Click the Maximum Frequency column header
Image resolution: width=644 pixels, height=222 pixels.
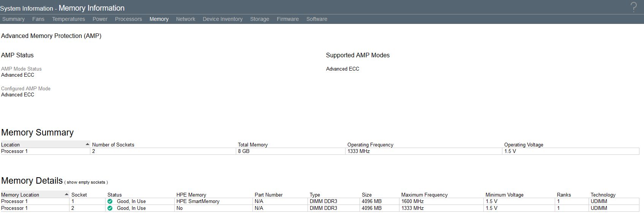pyautogui.click(x=425, y=195)
